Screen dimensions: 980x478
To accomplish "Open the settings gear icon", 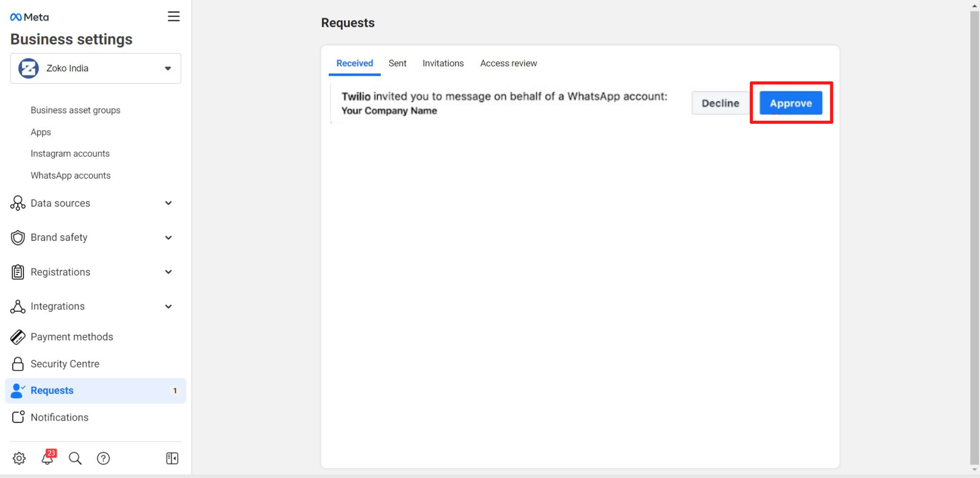I will point(19,458).
